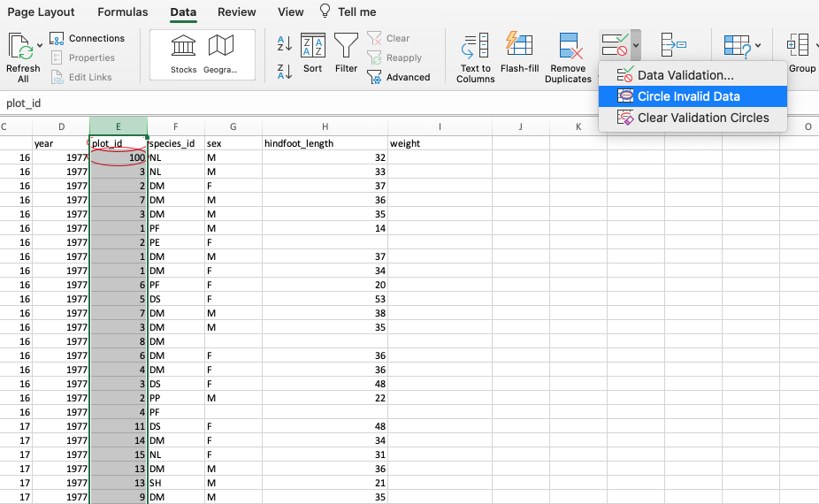The image size is (819, 504).
Task: Select the sex header cell
Action: tap(233, 143)
